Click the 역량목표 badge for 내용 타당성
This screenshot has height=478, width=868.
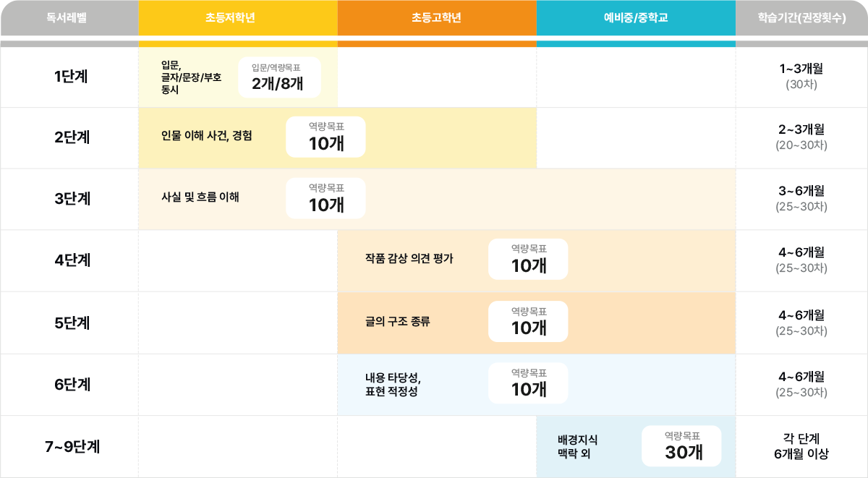[x=528, y=383]
